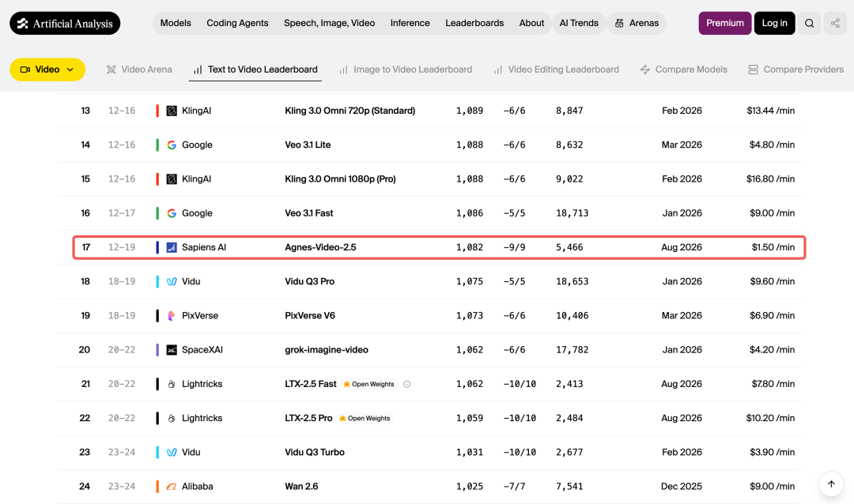Click the Premium button

tap(725, 23)
